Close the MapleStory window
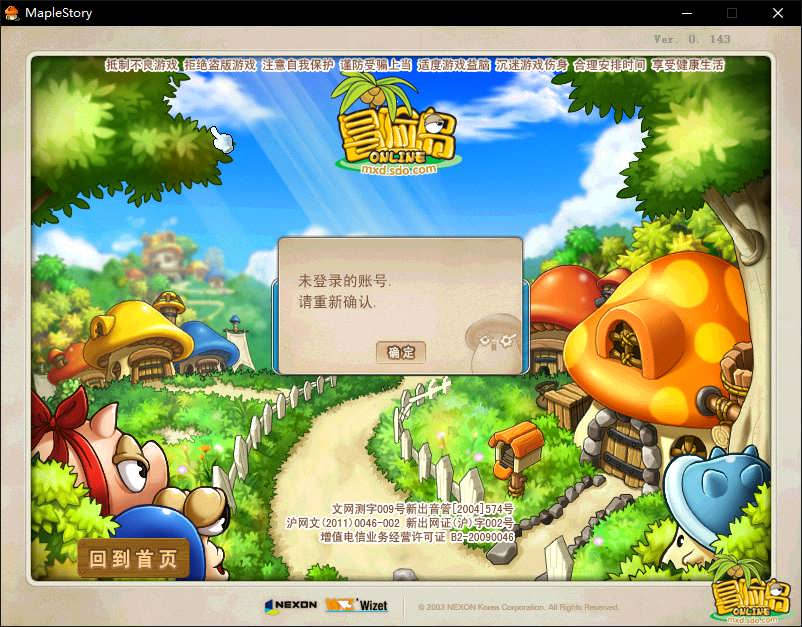Viewport: 802px width, 627px height. (778, 13)
